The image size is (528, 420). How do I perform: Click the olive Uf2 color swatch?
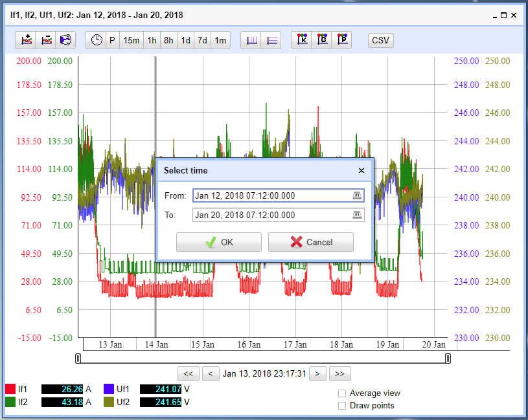coord(109,402)
